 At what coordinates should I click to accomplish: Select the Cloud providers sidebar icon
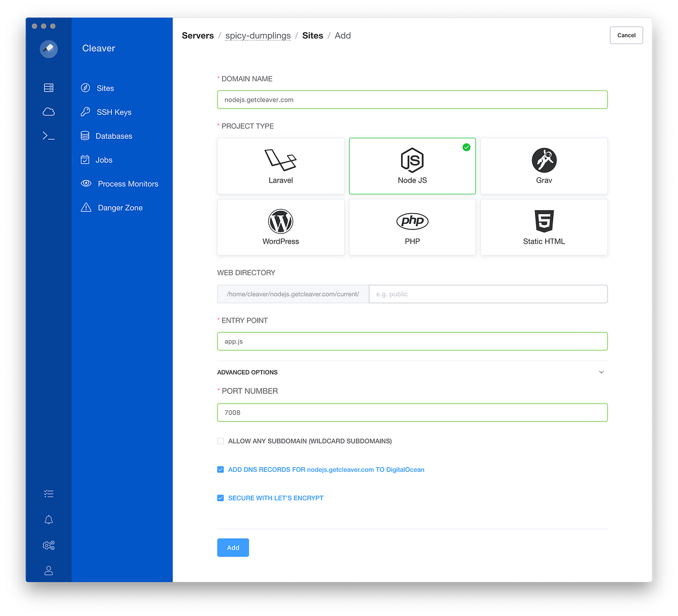coord(48,111)
